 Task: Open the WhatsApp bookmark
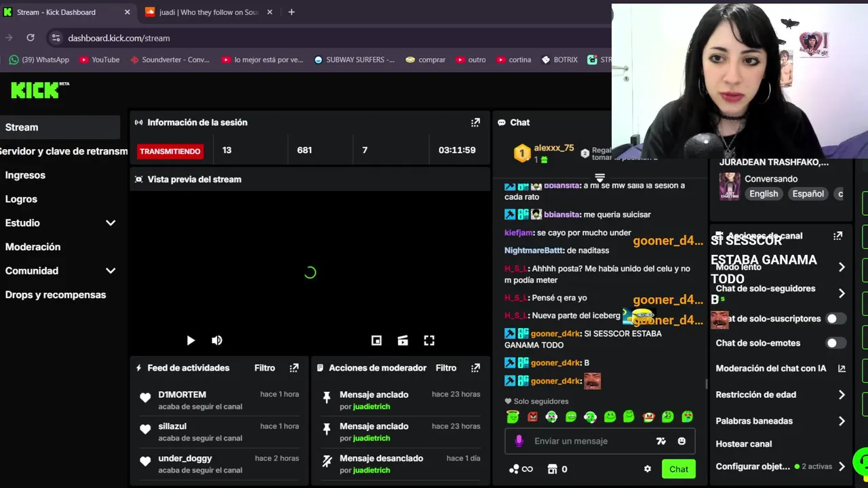39,60
